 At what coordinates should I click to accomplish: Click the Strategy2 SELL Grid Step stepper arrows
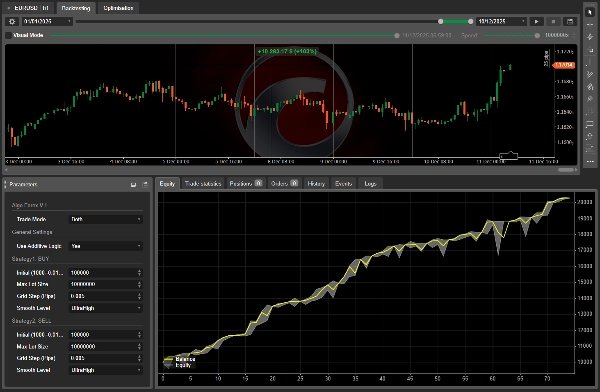point(139,358)
